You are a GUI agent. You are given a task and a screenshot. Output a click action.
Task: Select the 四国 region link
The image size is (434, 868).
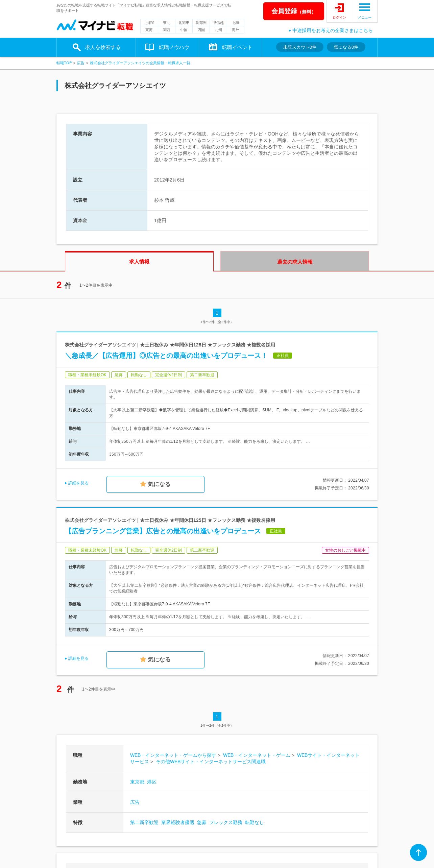click(x=201, y=30)
